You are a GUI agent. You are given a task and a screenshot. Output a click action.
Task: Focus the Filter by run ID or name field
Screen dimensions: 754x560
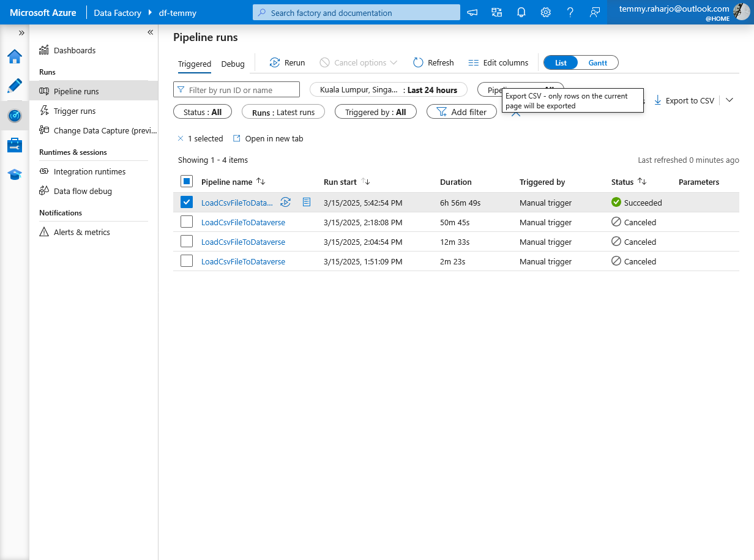pyautogui.click(x=236, y=89)
